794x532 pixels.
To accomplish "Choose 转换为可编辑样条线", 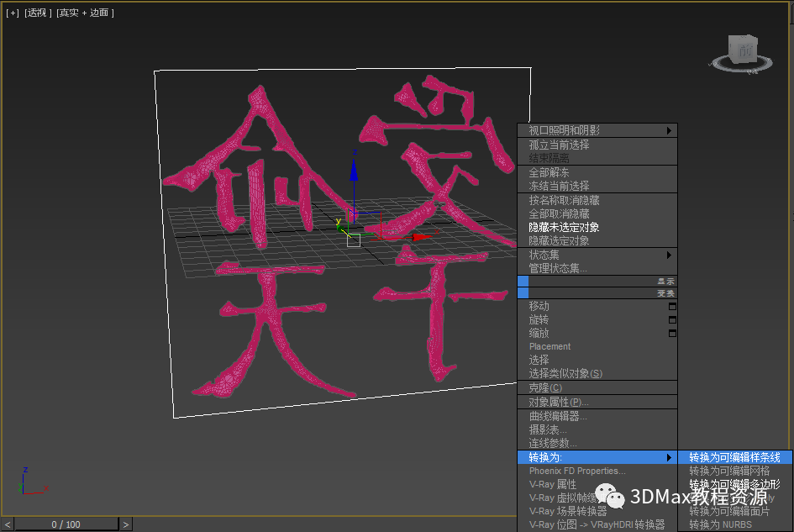I will (x=734, y=457).
